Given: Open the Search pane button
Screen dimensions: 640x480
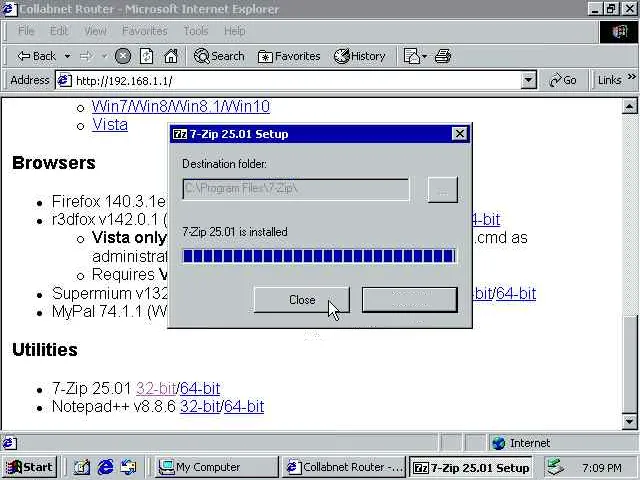Looking at the screenshot, I should point(219,56).
